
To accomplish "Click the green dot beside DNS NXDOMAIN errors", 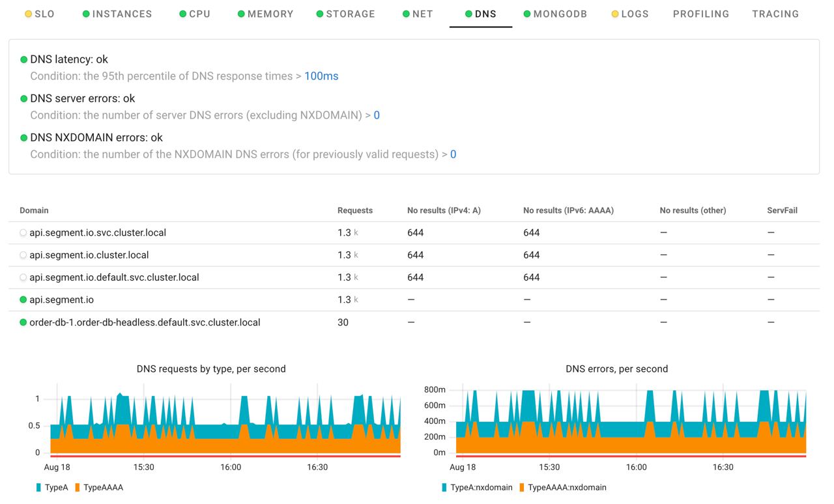I will (23, 137).
